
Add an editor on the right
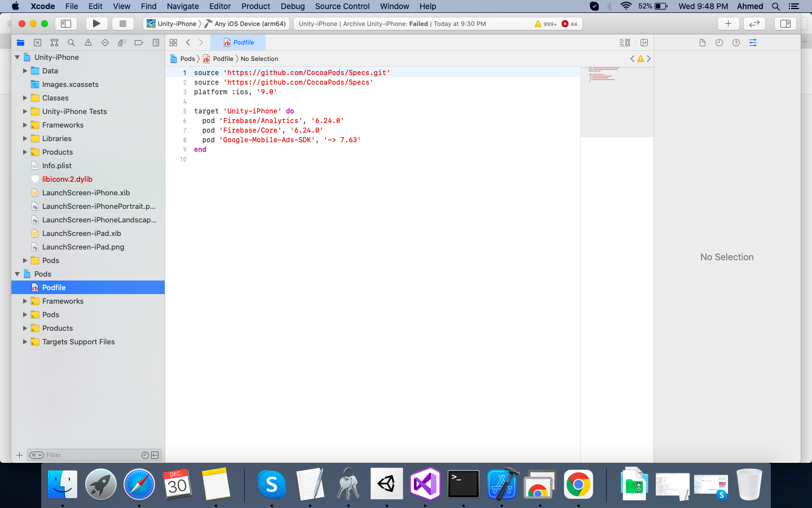pos(644,42)
